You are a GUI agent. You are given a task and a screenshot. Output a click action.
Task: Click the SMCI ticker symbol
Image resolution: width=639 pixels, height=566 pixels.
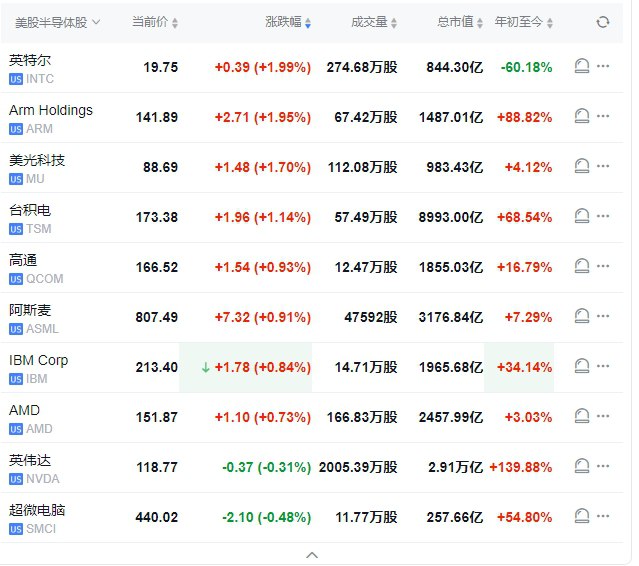click(x=41, y=529)
